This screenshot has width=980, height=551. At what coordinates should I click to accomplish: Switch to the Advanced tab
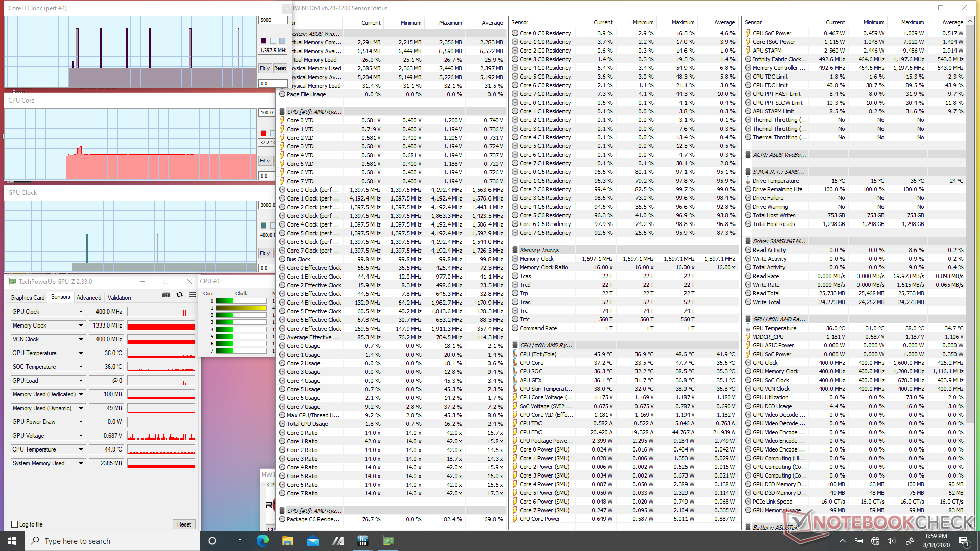coord(89,297)
